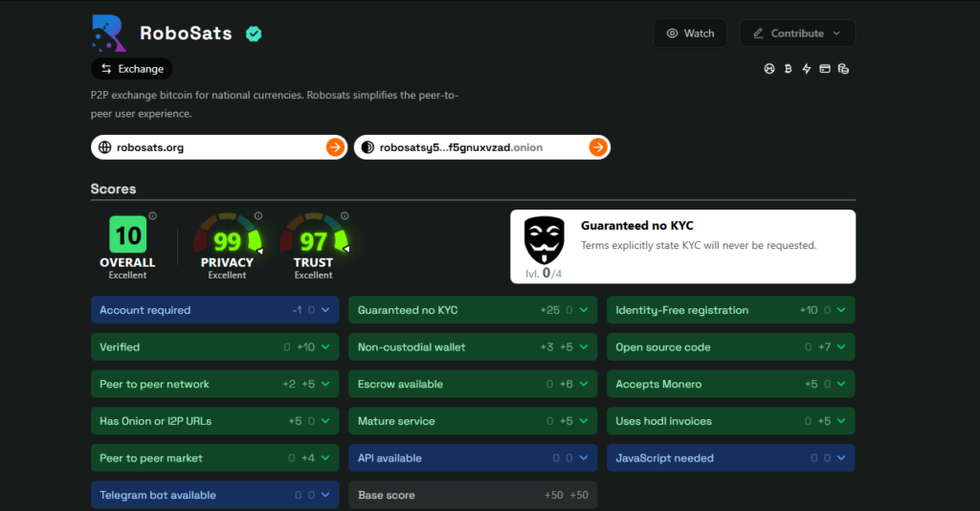Image resolution: width=980 pixels, height=511 pixels.
Task: Click the Guaranteed no KYC level card
Action: point(682,247)
